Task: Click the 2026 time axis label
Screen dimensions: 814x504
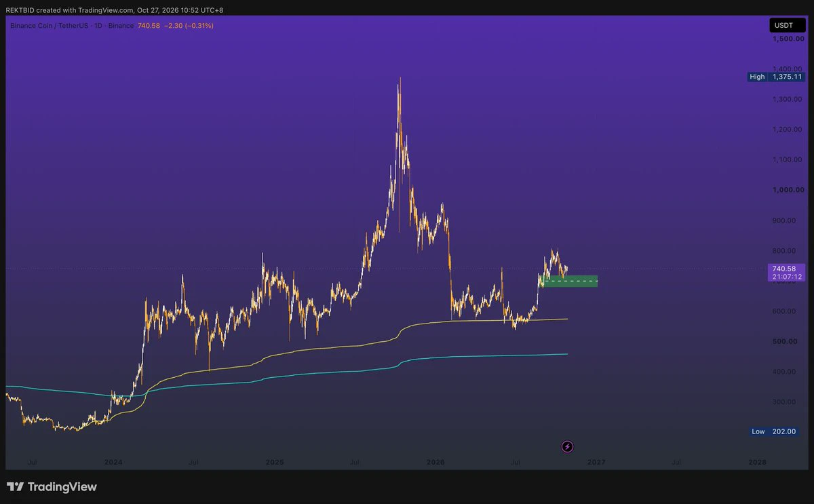Action: point(435,462)
